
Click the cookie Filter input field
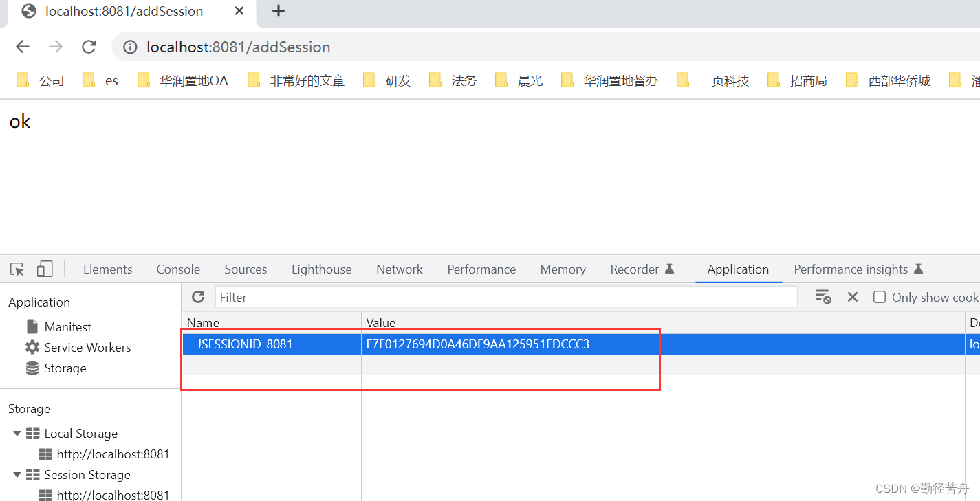[506, 297]
